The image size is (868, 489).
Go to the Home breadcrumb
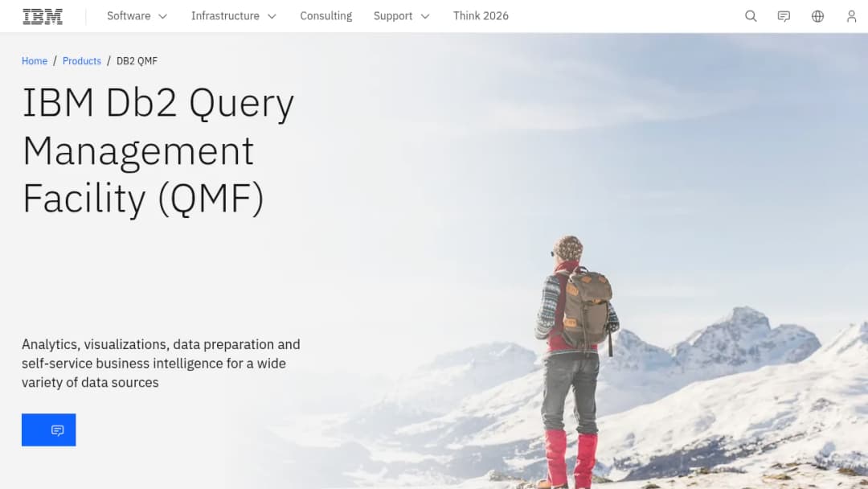[x=35, y=61]
